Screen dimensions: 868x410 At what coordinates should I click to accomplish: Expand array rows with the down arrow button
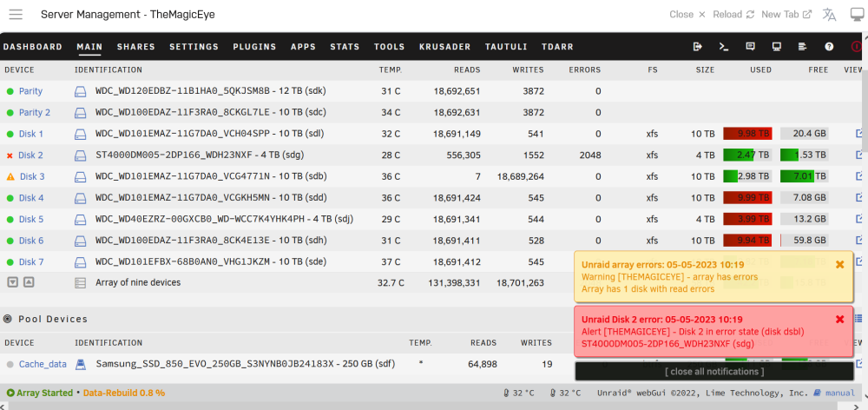(13, 282)
